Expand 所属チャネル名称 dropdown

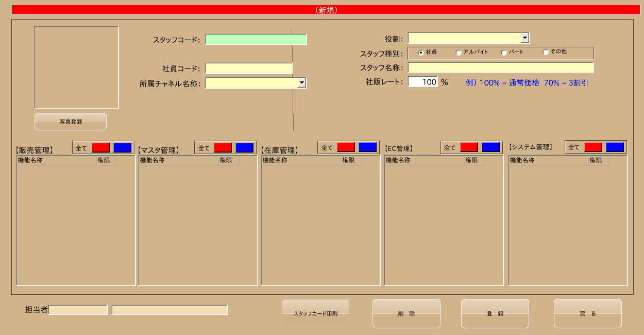[x=302, y=82]
